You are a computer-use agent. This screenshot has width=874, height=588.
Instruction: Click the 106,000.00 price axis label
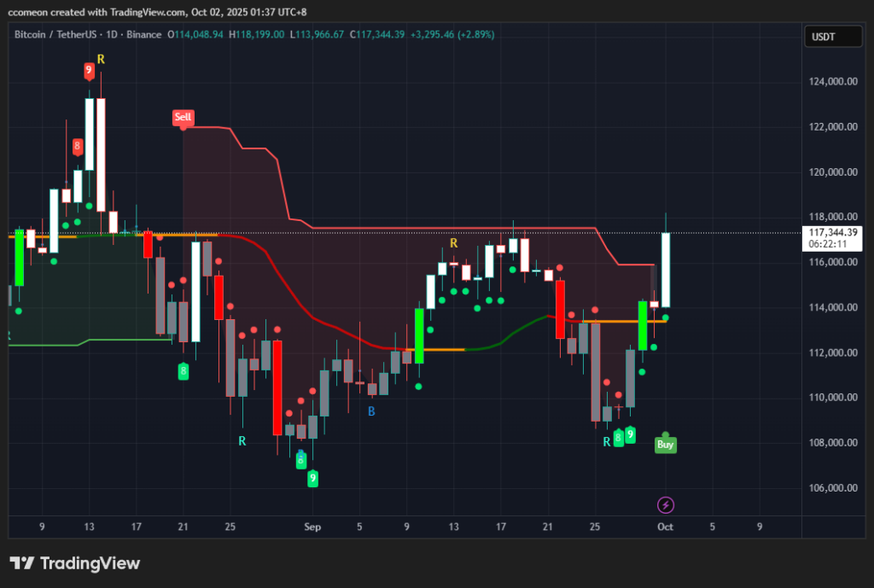[x=831, y=488]
